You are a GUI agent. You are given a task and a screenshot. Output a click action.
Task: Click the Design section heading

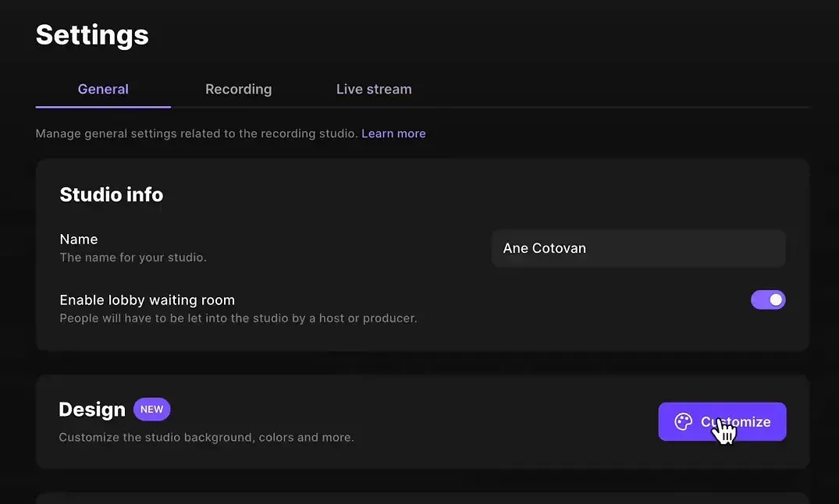click(x=91, y=409)
